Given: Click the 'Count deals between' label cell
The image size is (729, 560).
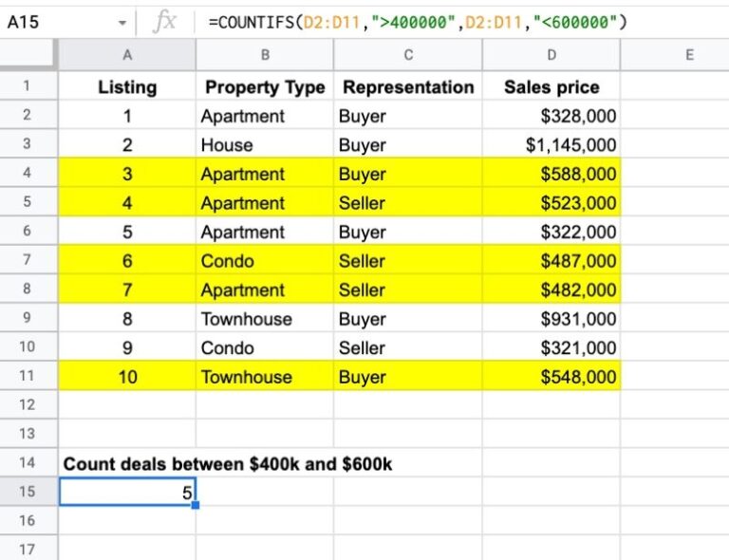Looking at the screenshot, I should pyautogui.click(x=228, y=464).
